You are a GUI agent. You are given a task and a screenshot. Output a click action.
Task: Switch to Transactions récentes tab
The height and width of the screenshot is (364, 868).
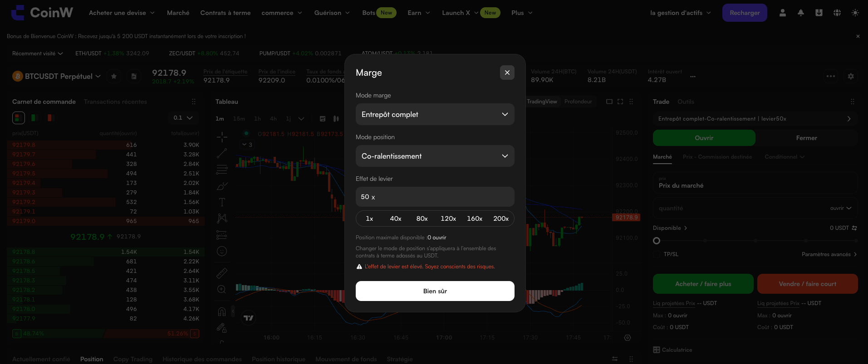pyautogui.click(x=115, y=102)
